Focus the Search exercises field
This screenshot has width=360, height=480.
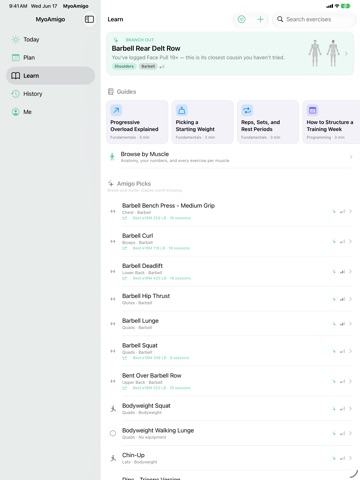pyautogui.click(x=314, y=19)
